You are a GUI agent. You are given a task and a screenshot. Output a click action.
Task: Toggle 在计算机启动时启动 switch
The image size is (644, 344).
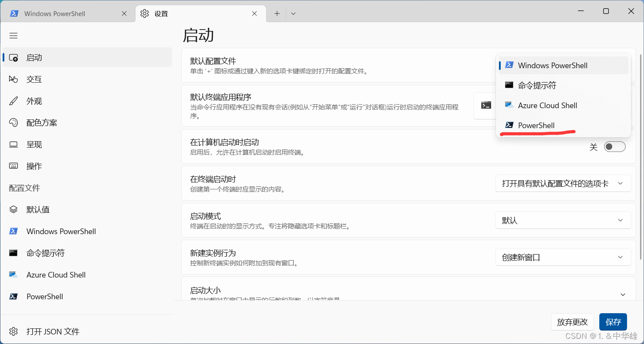click(x=615, y=147)
